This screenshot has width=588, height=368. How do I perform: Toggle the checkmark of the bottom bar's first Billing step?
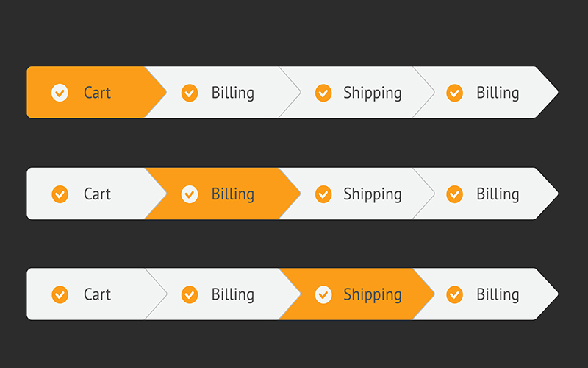(190, 294)
